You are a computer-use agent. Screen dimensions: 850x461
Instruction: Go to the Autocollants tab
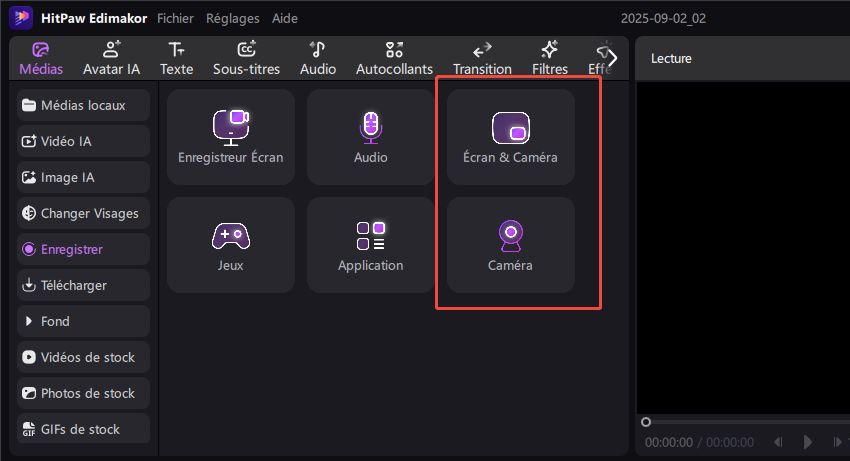pyautogui.click(x=394, y=58)
